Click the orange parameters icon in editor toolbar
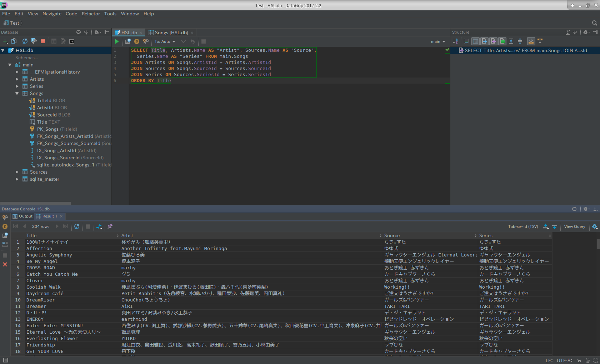The image size is (600, 364). [137, 41]
